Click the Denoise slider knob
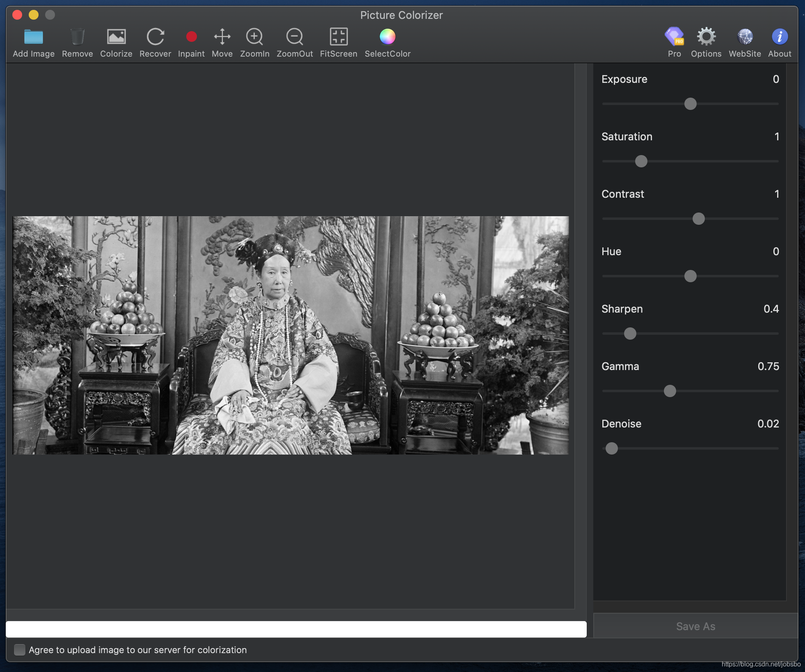The height and width of the screenshot is (672, 805). (611, 448)
